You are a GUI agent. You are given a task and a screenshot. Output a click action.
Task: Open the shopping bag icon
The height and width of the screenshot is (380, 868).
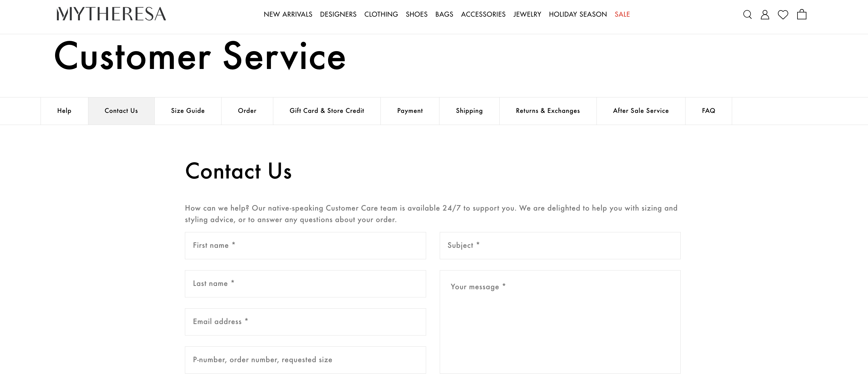(802, 15)
